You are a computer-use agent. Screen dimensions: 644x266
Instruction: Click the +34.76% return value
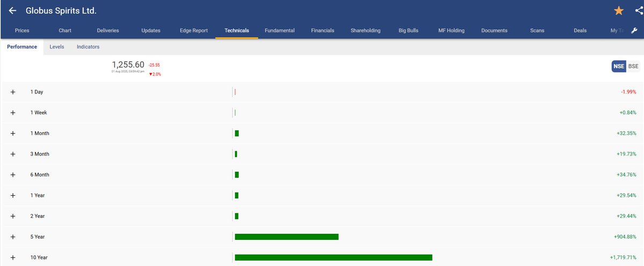tap(627, 175)
